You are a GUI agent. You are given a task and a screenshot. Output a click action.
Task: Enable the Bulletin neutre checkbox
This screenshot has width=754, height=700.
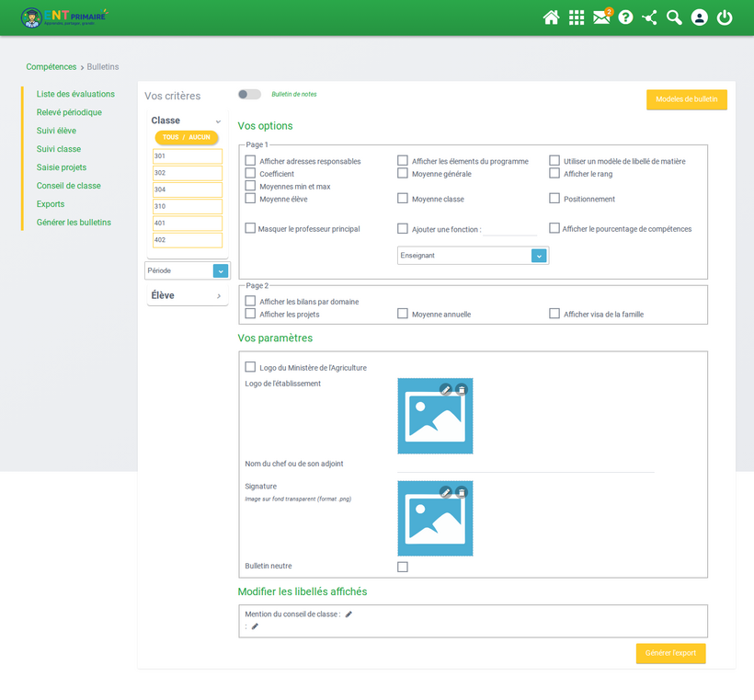point(403,567)
